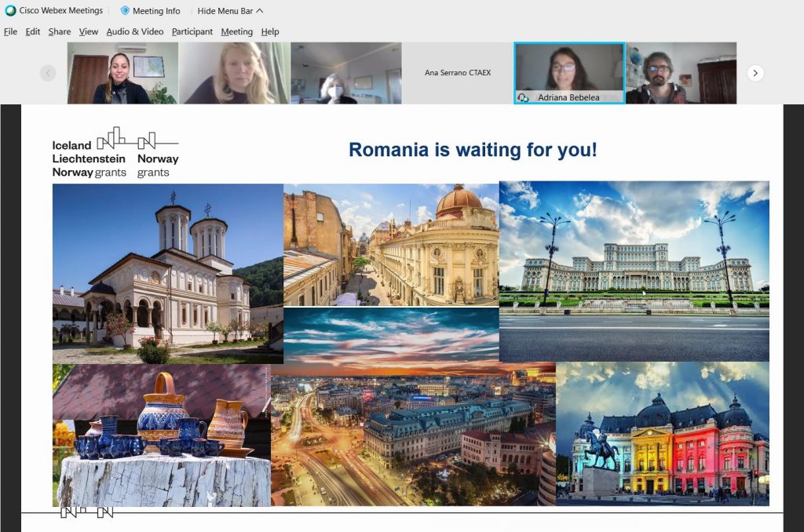Image resolution: width=804 pixels, height=532 pixels.
Task: Click the domed old-town street photo
Action: click(391, 245)
